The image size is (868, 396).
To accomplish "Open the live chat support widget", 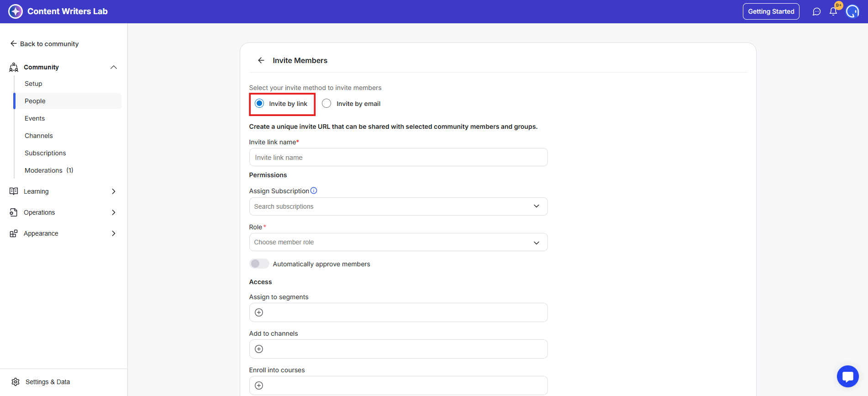I will coord(847,376).
